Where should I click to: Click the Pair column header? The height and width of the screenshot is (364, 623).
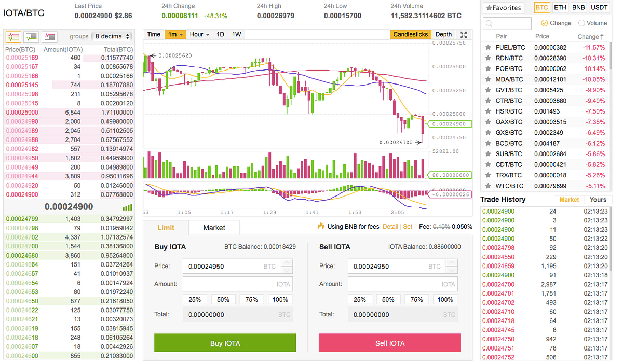point(502,37)
